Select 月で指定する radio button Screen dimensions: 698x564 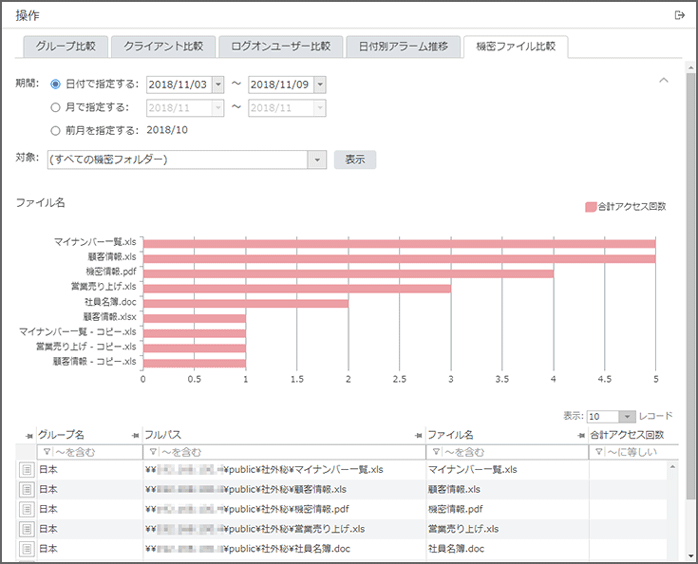(55, 107)
